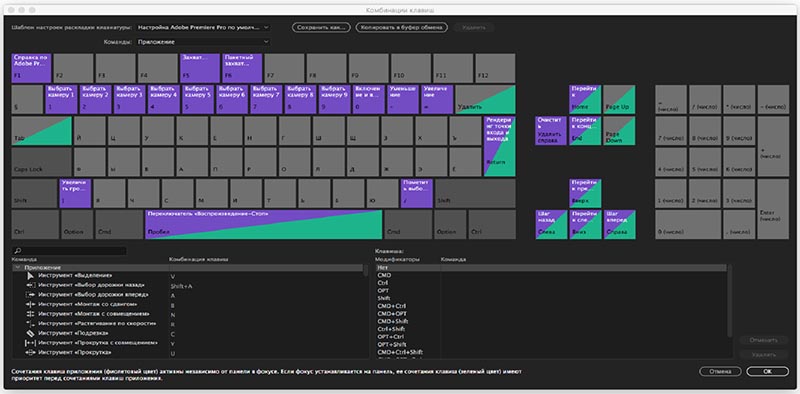Click the 0 key above letters
The height and width of the screenshot is (394, 800).
(369, 100)
